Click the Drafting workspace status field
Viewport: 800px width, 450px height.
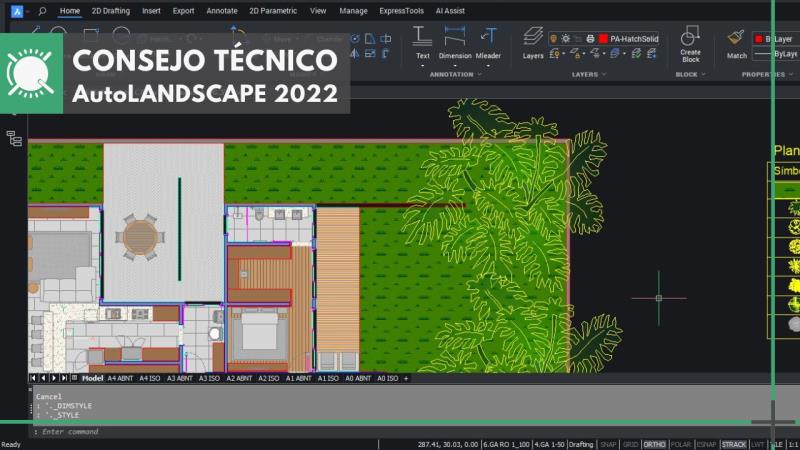click(581, 444)
